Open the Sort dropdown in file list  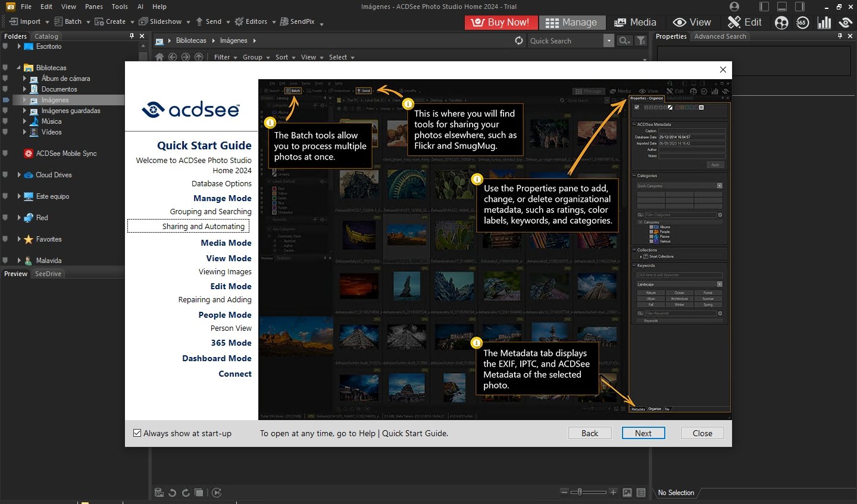(285, 57)
